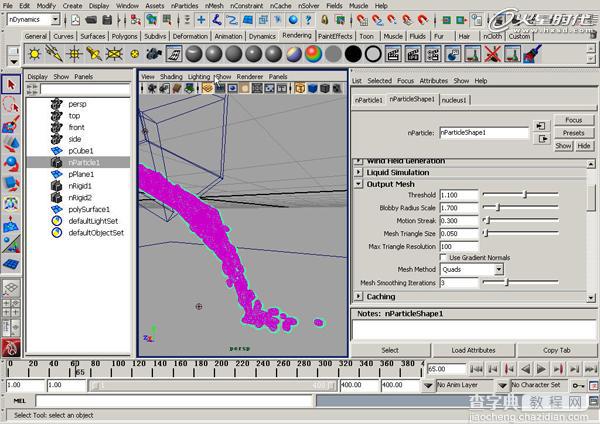Viewport: 600px width, 424px height.
Task: Click the persp camera icon in outliner
Action: [57, 104]
